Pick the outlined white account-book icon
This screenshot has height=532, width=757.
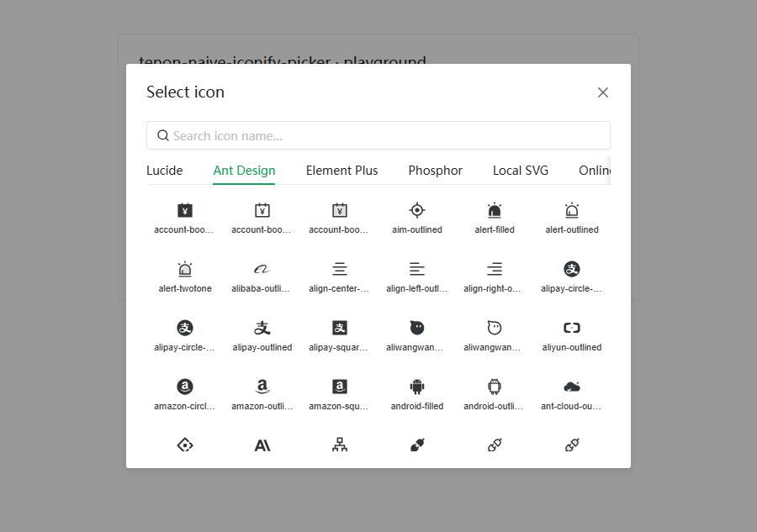point(262,210)
